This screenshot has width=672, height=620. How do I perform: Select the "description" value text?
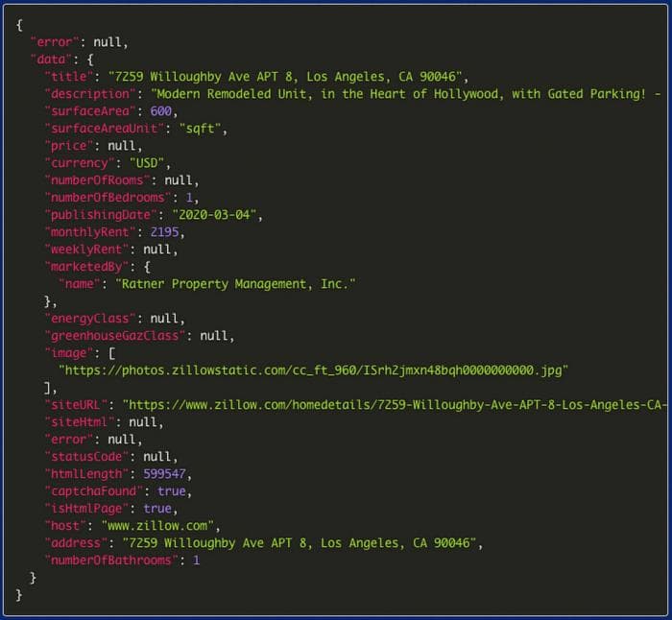coord(405,94)
